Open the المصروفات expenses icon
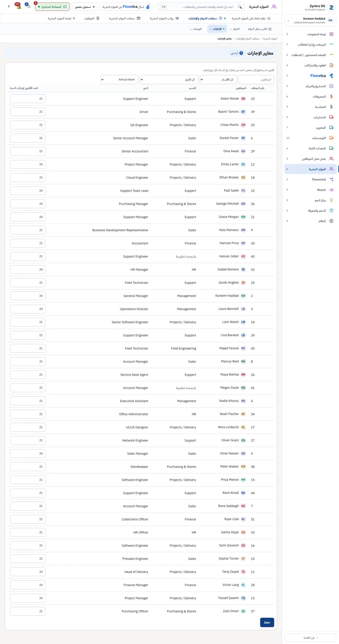 coord(331,96)
